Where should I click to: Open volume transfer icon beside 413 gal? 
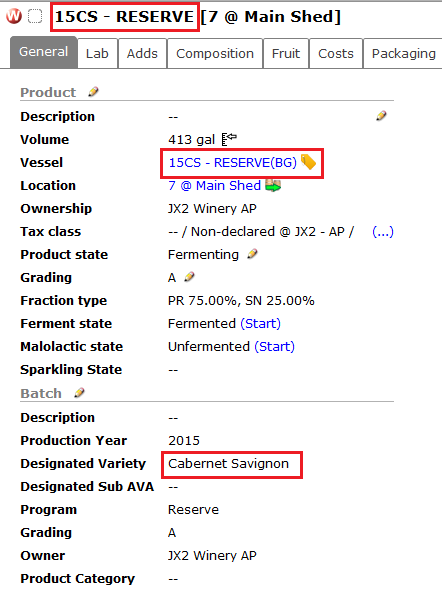(229, 139)
